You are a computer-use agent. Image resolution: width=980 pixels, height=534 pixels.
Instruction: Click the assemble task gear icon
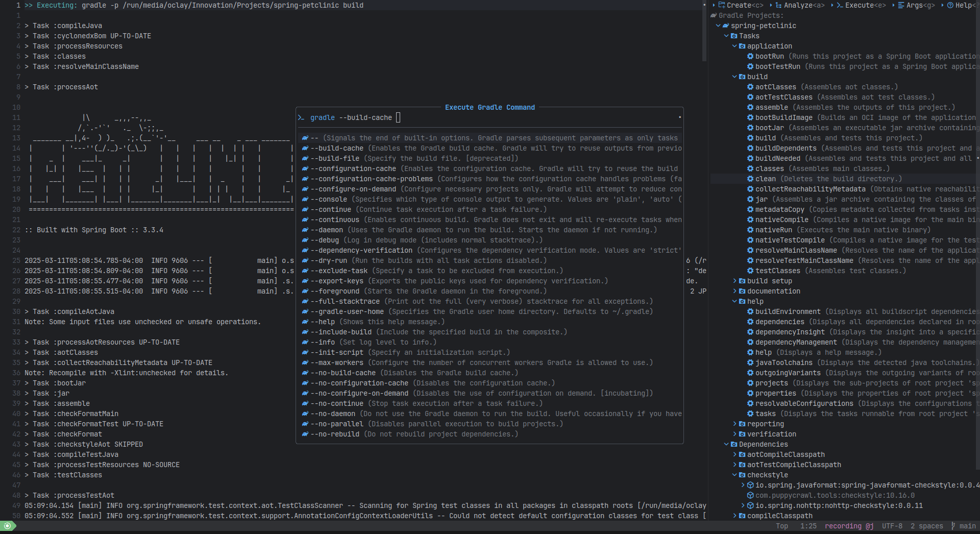[750, 107]
